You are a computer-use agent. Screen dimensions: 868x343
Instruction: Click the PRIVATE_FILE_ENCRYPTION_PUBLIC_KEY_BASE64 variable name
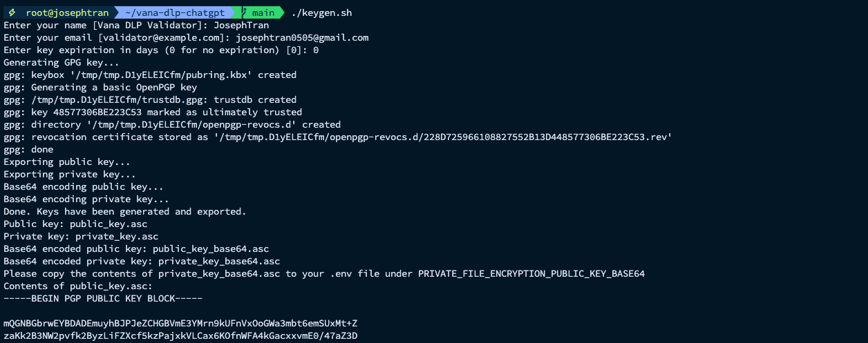531,274
